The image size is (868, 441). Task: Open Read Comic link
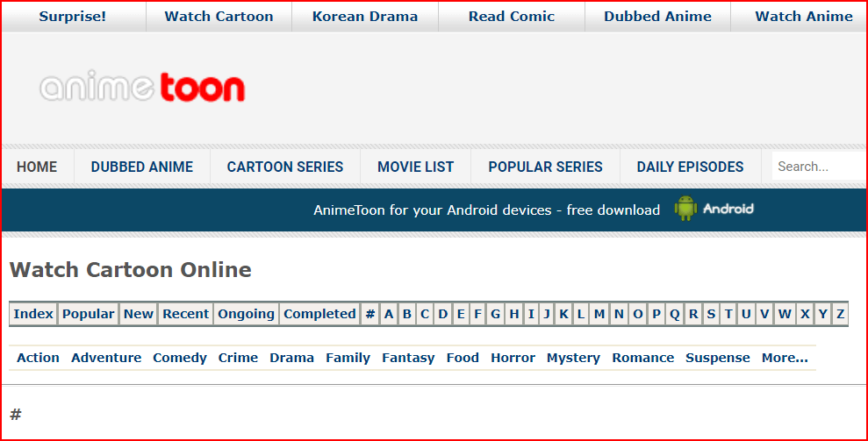click(512, 17)
